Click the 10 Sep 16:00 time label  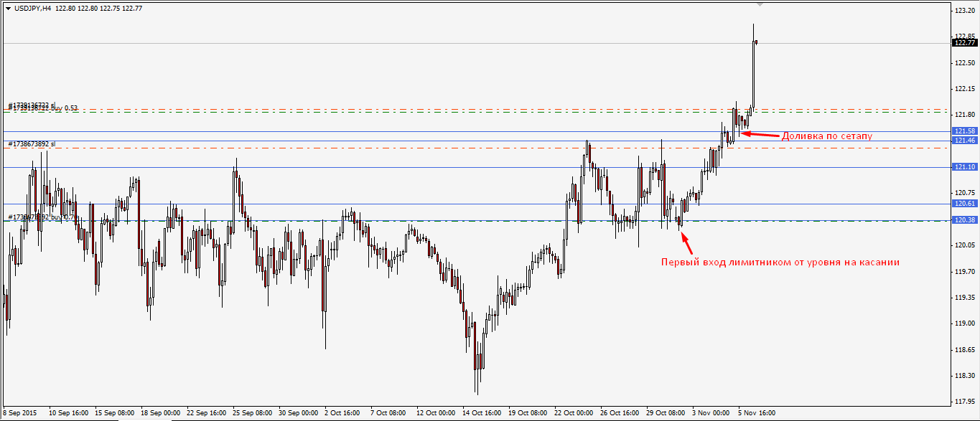click(x=69, y=413)
